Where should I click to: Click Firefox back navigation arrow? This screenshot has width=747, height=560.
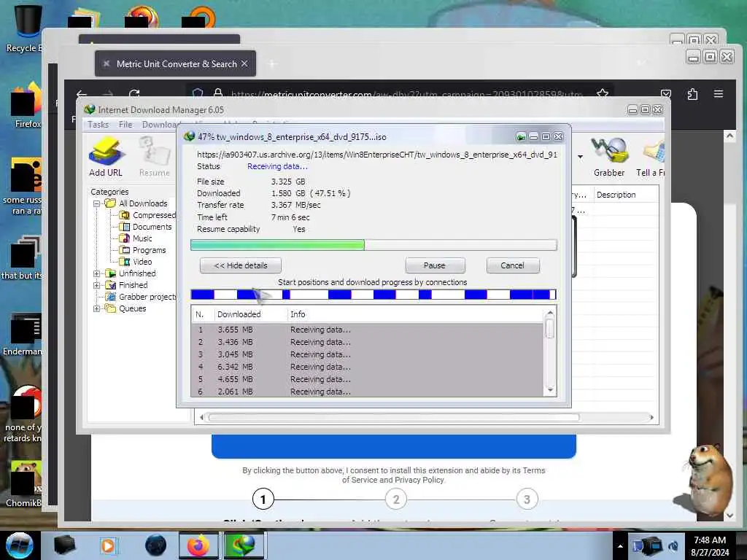click(82, 93)
